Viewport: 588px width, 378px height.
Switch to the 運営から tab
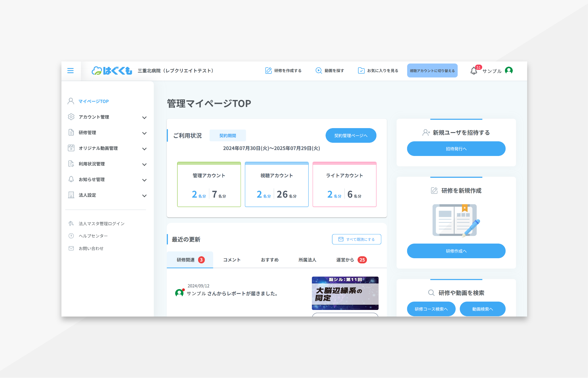point(345,260)
